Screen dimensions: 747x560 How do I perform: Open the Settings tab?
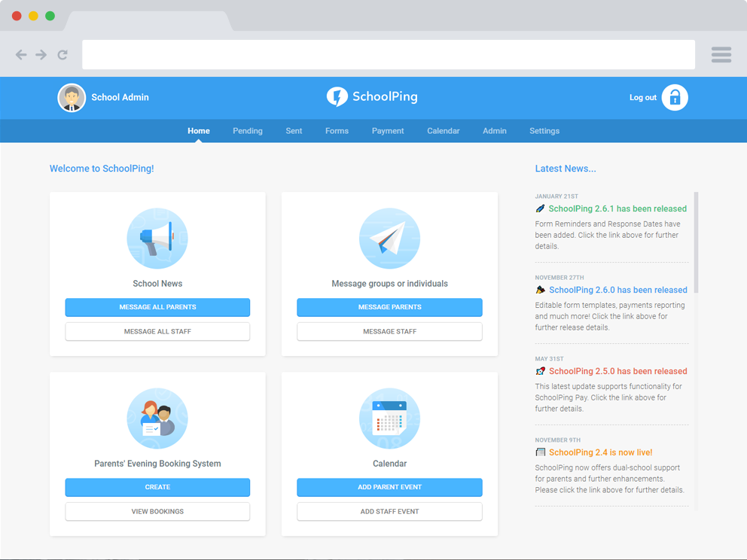pos(544,131)
